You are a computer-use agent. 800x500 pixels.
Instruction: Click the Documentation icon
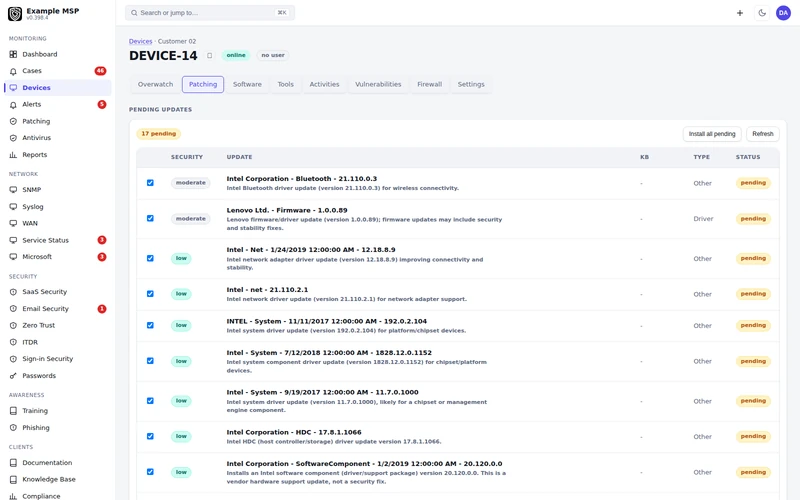(13, 463)
